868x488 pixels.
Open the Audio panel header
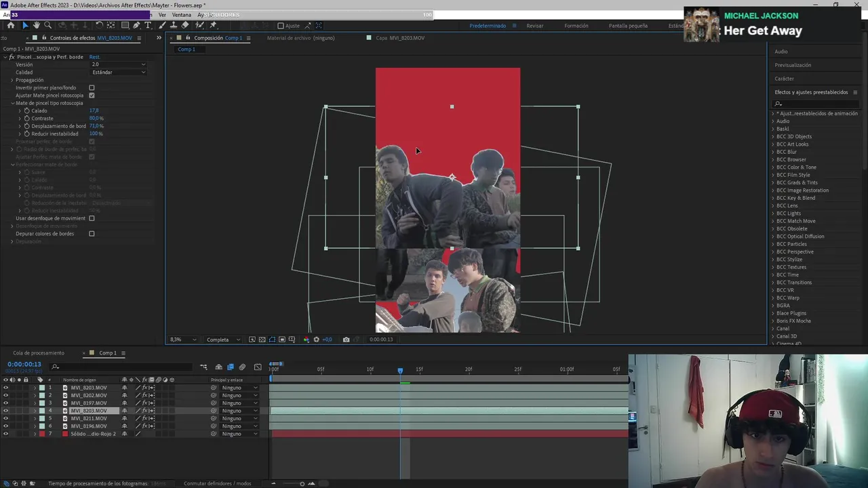click(781, 52)
